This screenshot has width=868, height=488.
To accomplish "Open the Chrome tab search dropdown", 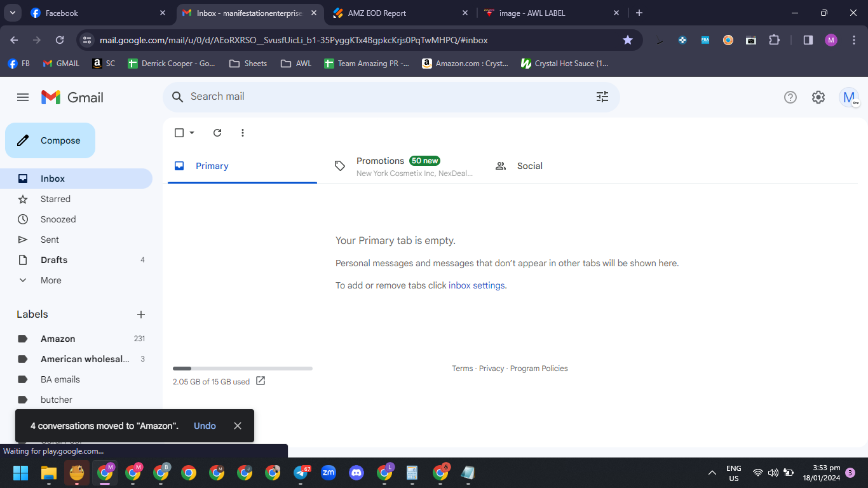I will point(12,13).
